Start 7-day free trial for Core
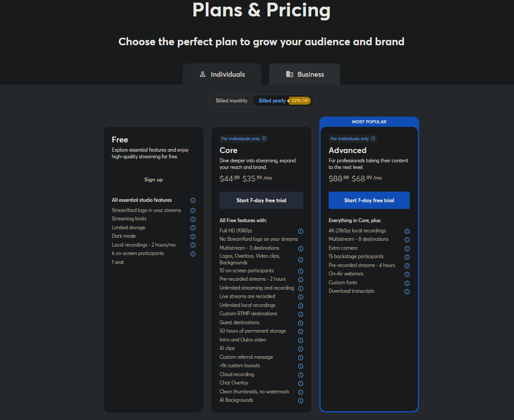Viewport: 514px width, 420px height. click(x=261, y=200)
